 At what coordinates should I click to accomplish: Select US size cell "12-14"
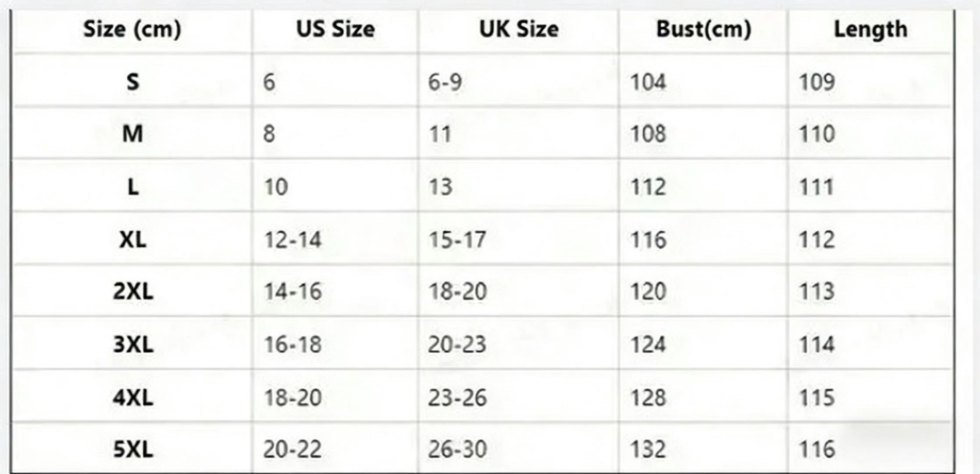click(292, 240)
